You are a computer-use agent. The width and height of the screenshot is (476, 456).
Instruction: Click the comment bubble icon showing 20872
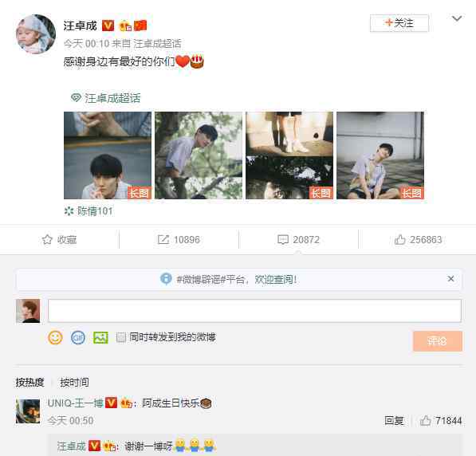pyautogui.click(x=283, y=239)
